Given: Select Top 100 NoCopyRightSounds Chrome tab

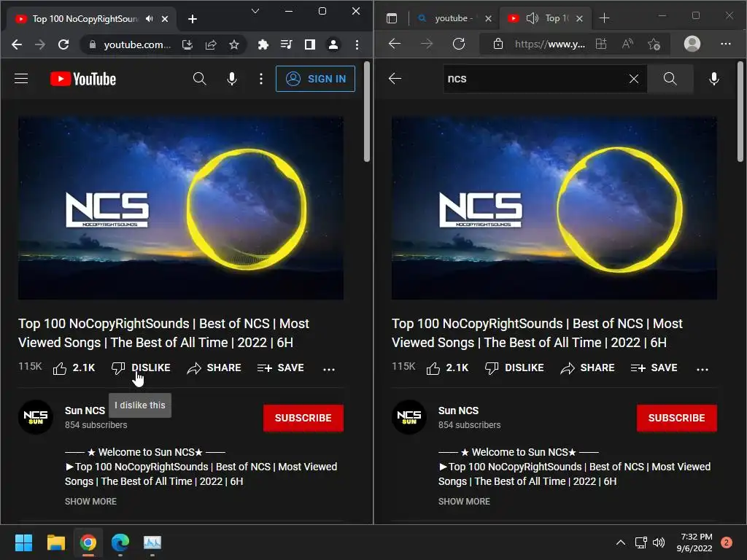Looking at the screenshot, I should click(91, 18).
